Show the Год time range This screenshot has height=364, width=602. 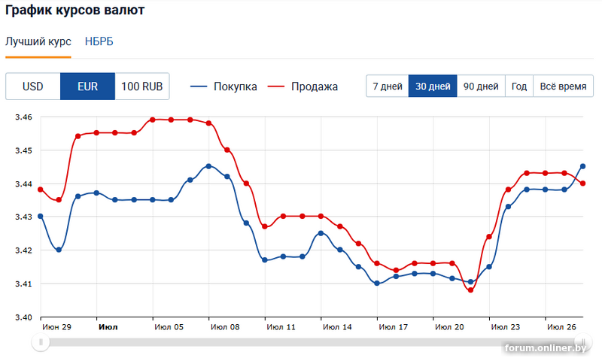click(x=519, y=86)
